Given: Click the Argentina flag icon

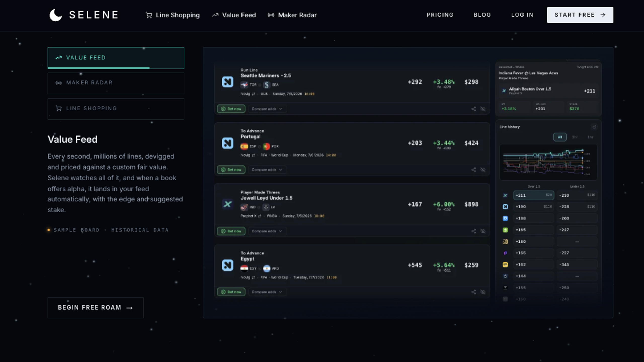Looking at the screenshot, I should 267,268.
